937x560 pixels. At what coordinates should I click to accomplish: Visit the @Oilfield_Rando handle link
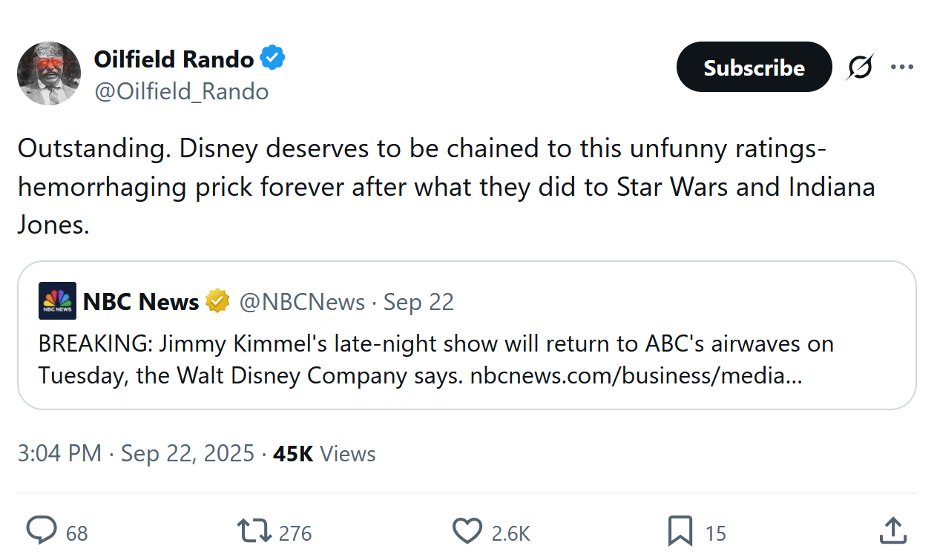pos(181,91)
